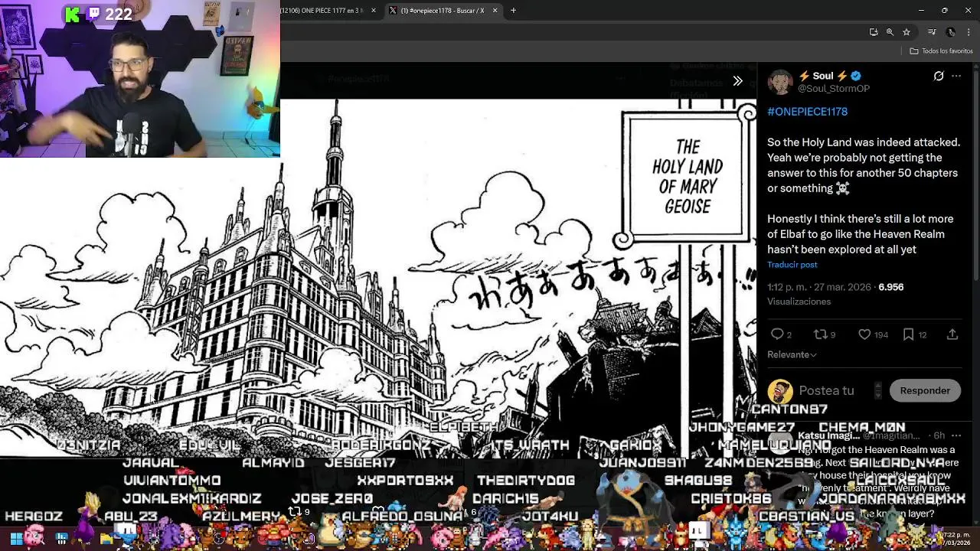Click the repost icon showing 9
This screenshot has height=551, width=980.
[819, 334]
